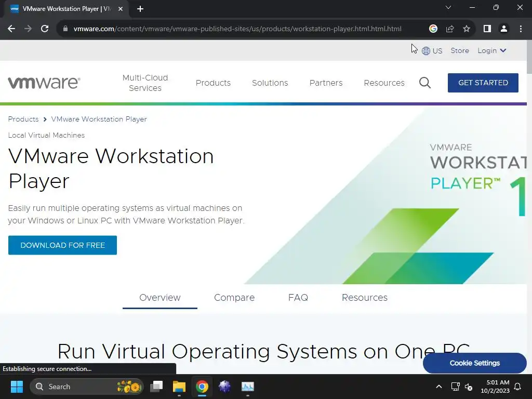The width and height of the screenshot is (532, 399).
Task: Switch to the FAQ tab
Action: pos(298,298)
